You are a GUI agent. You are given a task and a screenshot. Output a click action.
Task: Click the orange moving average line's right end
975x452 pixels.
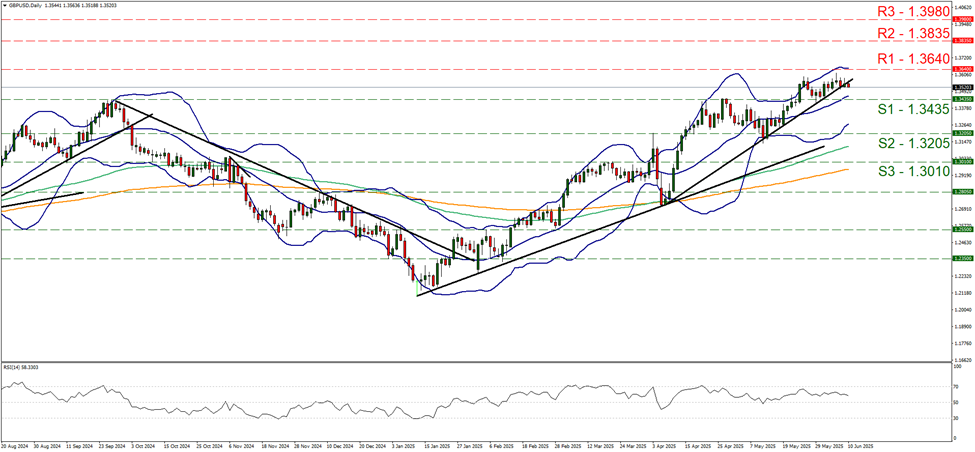[x=847, y=170]
